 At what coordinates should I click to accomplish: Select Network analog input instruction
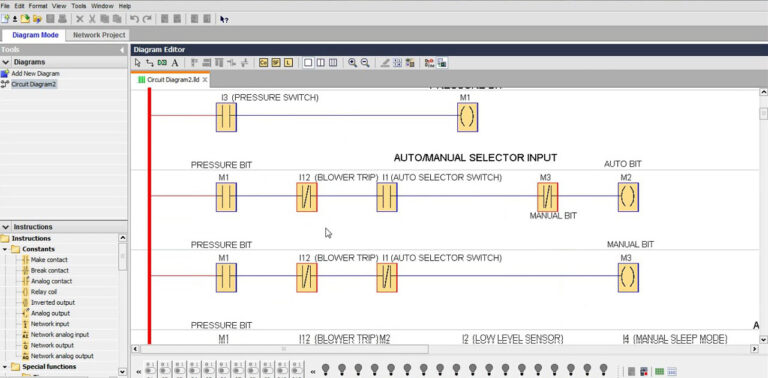[x=60, y=335]
